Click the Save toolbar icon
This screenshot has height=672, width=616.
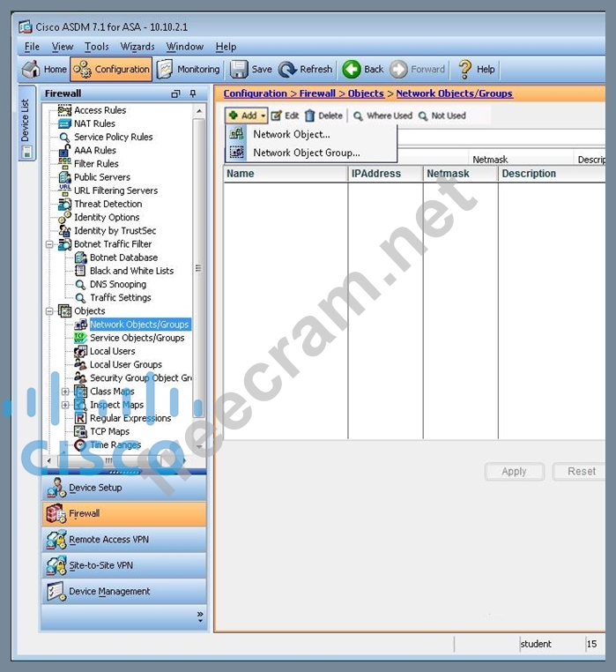tap(240, 70)
